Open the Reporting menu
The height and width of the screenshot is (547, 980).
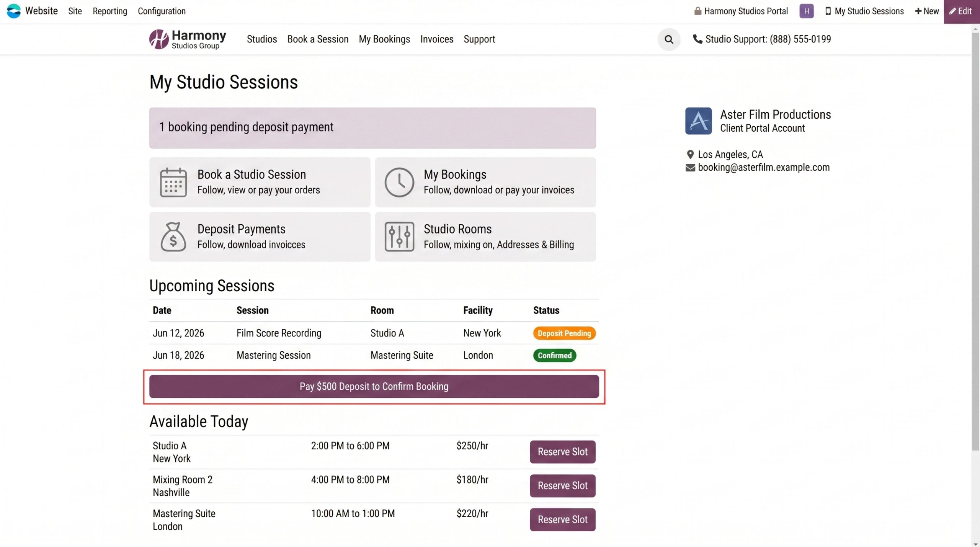click(110, 11)
